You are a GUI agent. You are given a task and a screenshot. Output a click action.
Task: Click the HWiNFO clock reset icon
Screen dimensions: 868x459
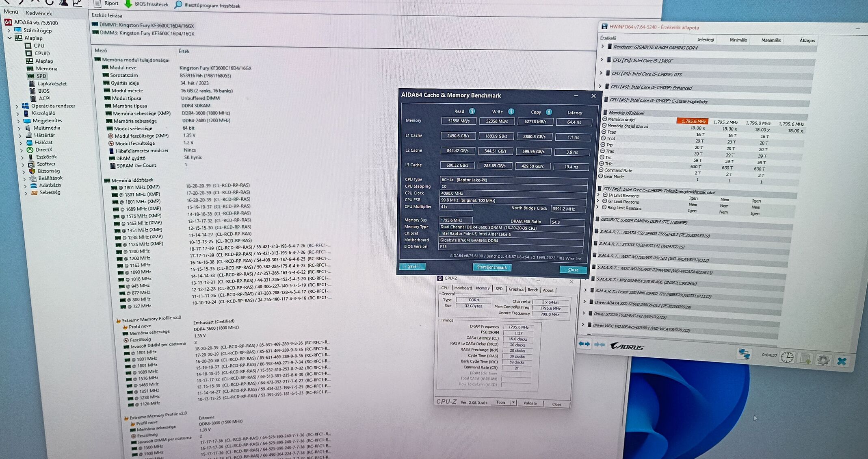787,357
